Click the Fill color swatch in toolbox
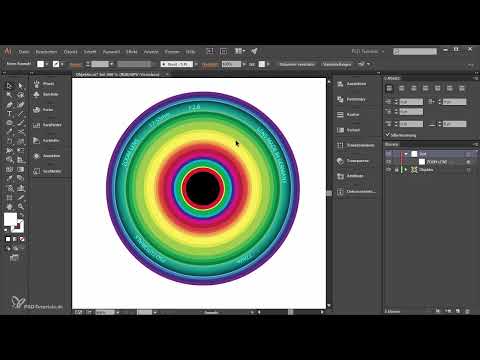The height and width of the screenshot is (360, 480). (x=10, y=219)
